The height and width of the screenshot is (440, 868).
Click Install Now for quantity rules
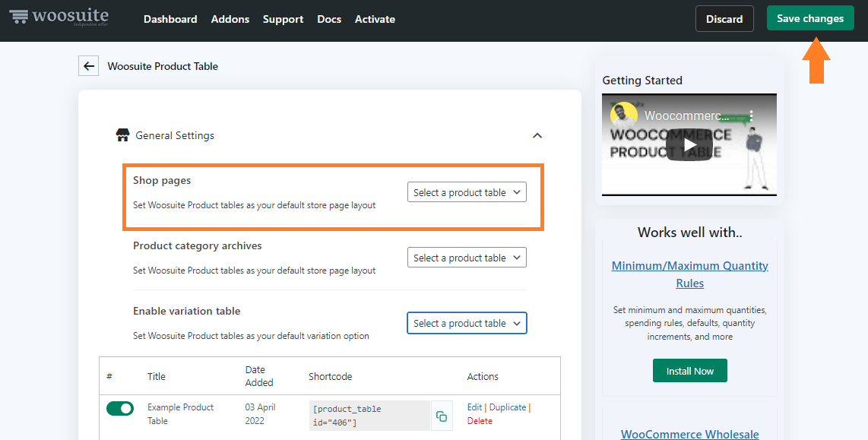(x=689, y=371)
